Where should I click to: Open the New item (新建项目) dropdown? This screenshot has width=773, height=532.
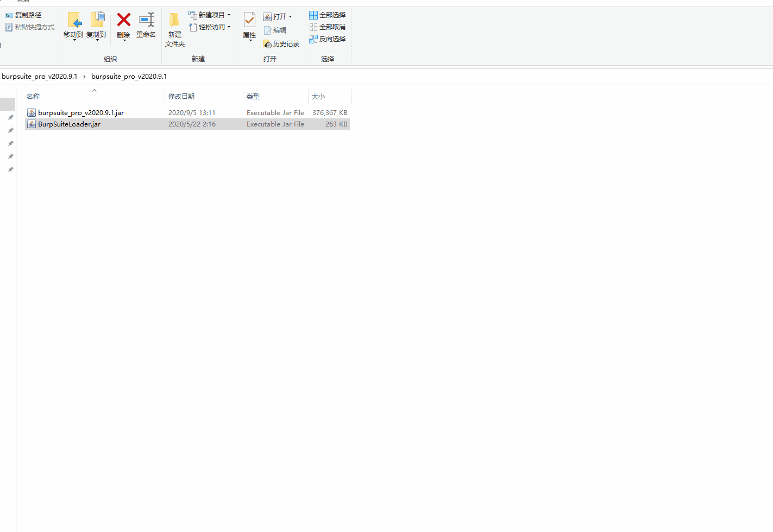point(210,15)
